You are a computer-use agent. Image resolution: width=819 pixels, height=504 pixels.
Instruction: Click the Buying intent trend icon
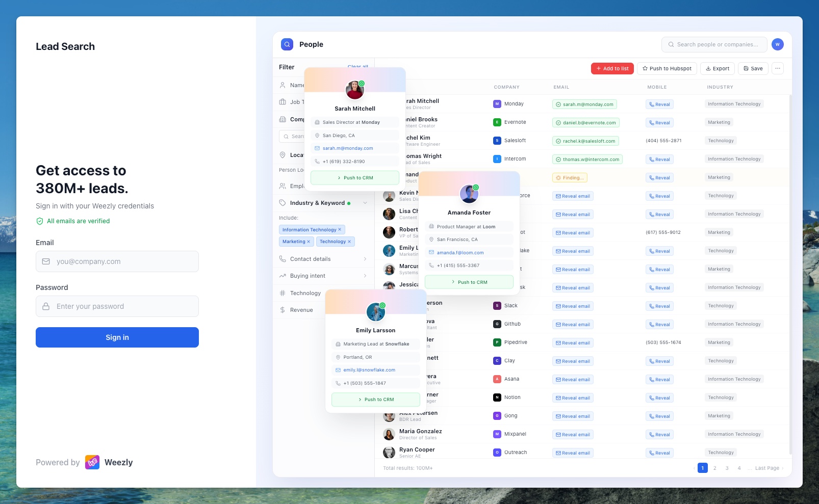(x=283, y=276)
